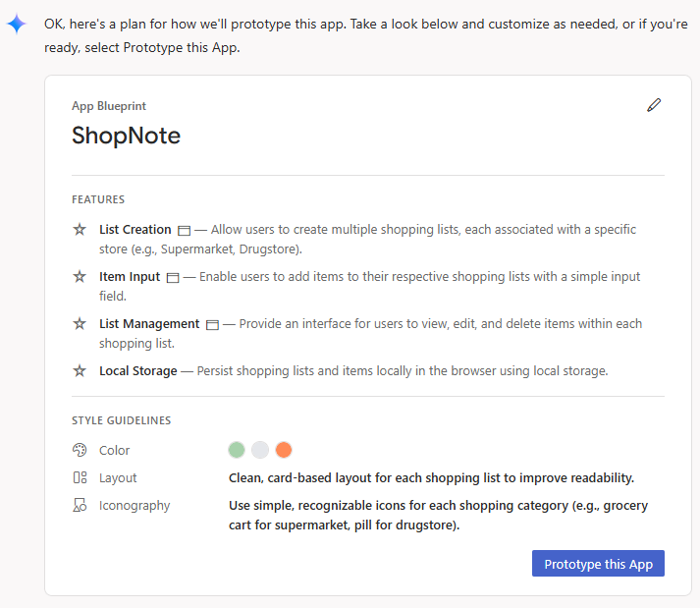Click the window icon after Item Input
700x608 pixels.
[173, 278]
